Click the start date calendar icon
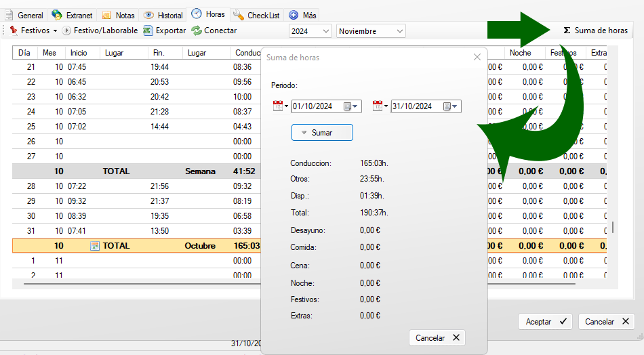This screenshot has height=355, width=644. coord(278,106)
